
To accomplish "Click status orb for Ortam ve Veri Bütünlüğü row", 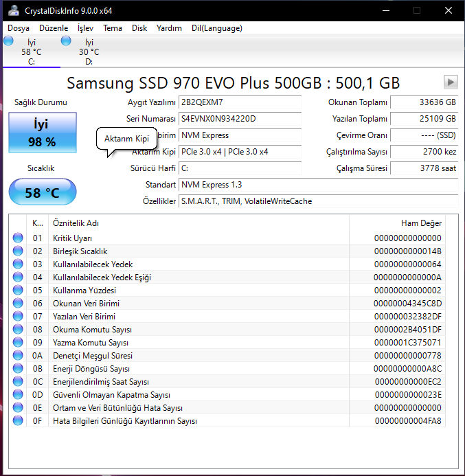I will (18, 407).
